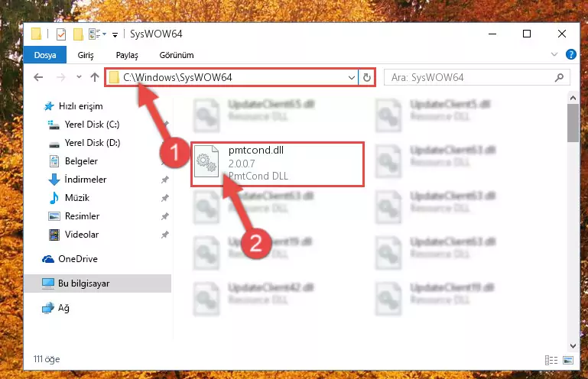Select Hızlı erişim in navigation pane
The image size is (588, 379).
[x=80, y=106]
